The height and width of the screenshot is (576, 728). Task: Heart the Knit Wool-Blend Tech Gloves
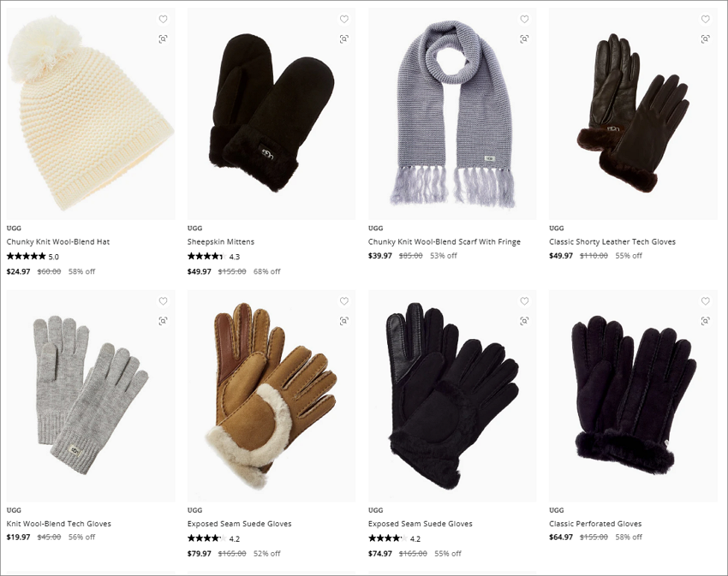tap(163, 301)
